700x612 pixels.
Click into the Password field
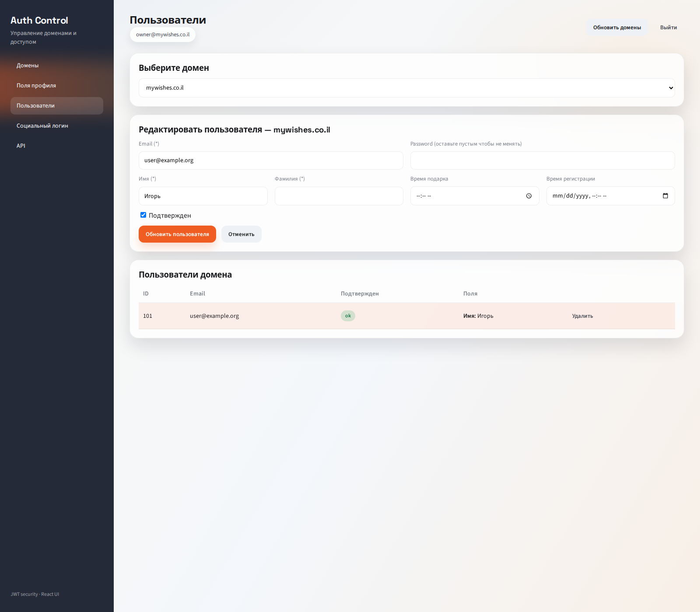pos(542,160)
